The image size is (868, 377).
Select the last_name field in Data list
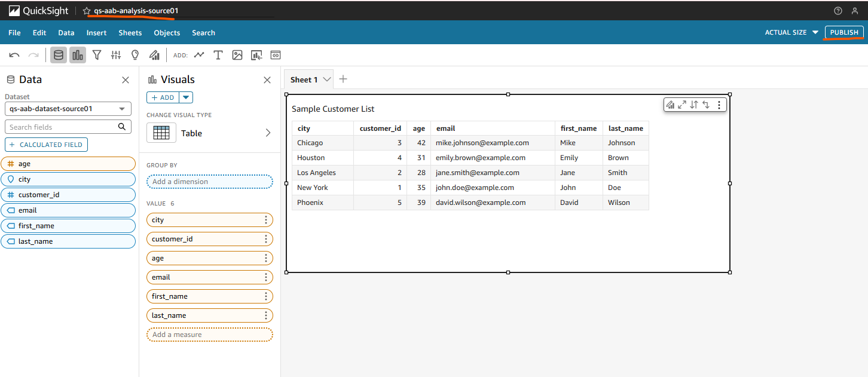click(68, 241)
